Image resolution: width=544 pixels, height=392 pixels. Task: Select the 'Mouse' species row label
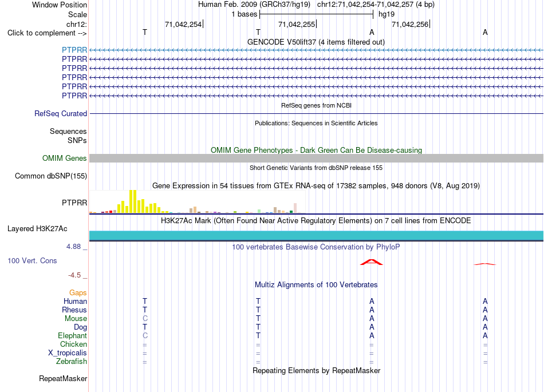pos(76,319)
